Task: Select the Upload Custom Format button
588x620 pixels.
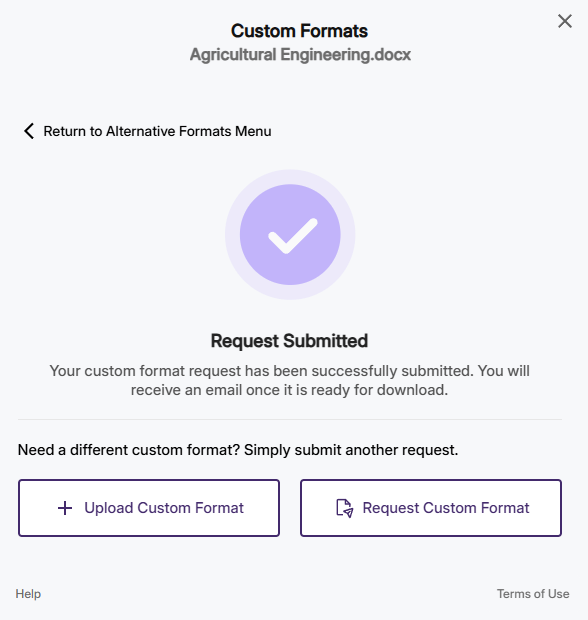Action: click(149, 508)
